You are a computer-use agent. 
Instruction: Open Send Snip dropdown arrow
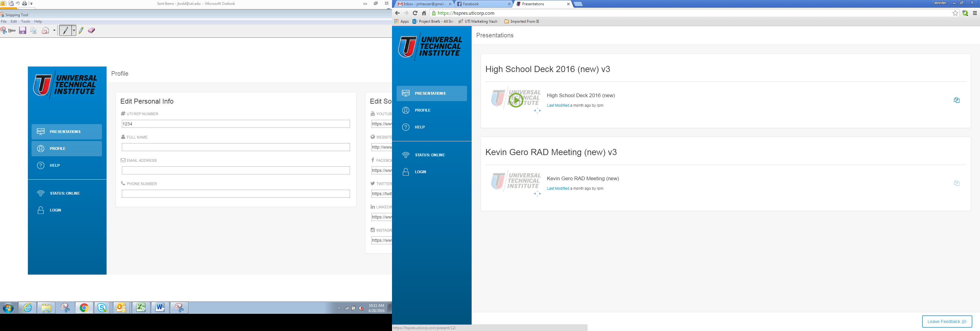point(55,30)
